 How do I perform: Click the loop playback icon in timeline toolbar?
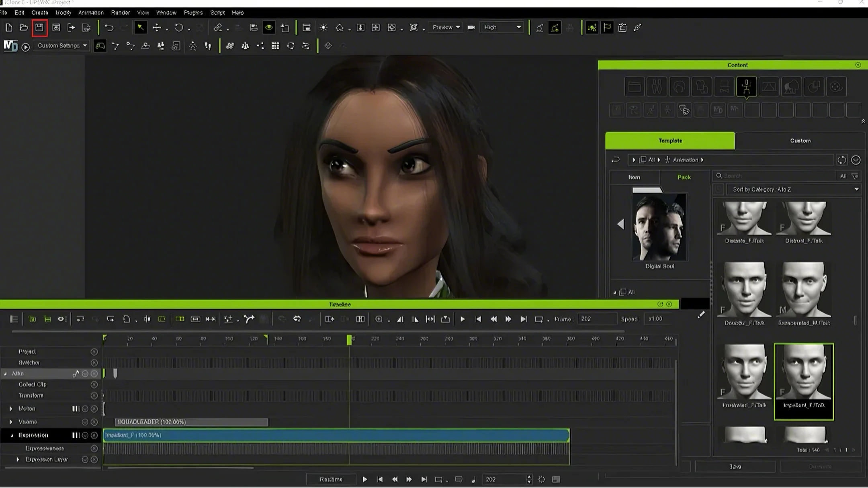point(539,319)
